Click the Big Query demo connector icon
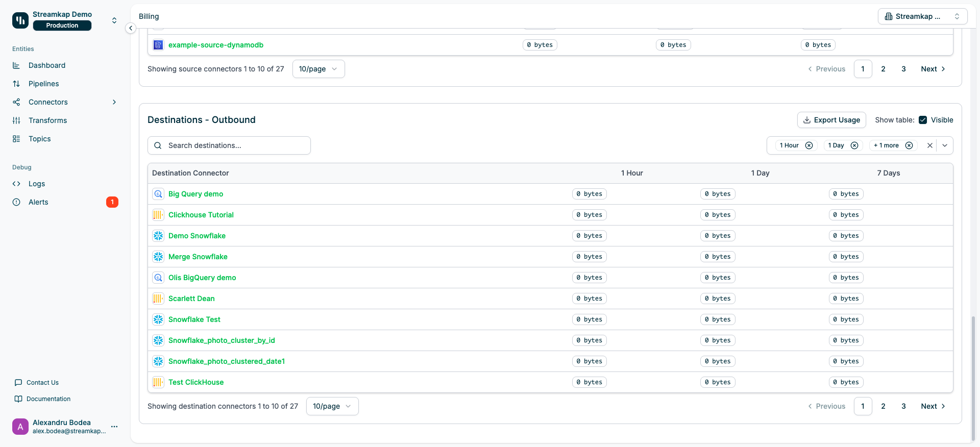 pyautogui.click(x=158, y=194)
